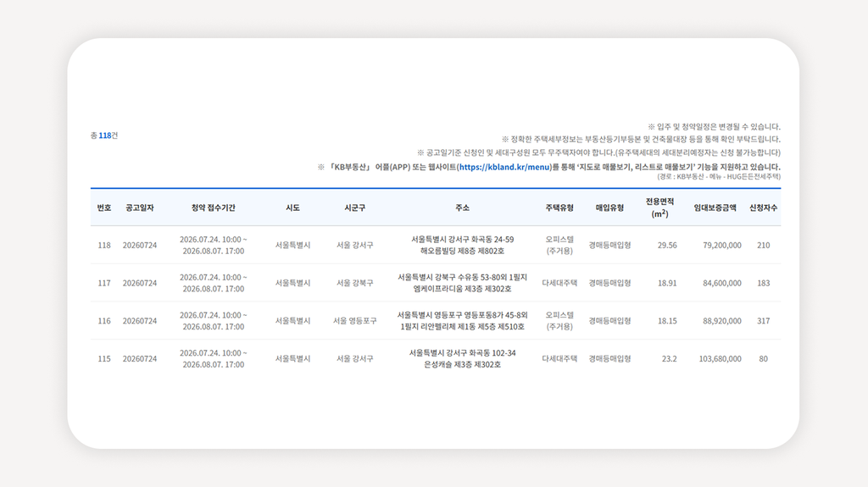This screenshot has height=487, width=868.
Task: Click row number 116 cell
Action: click(x=104, y=320)
